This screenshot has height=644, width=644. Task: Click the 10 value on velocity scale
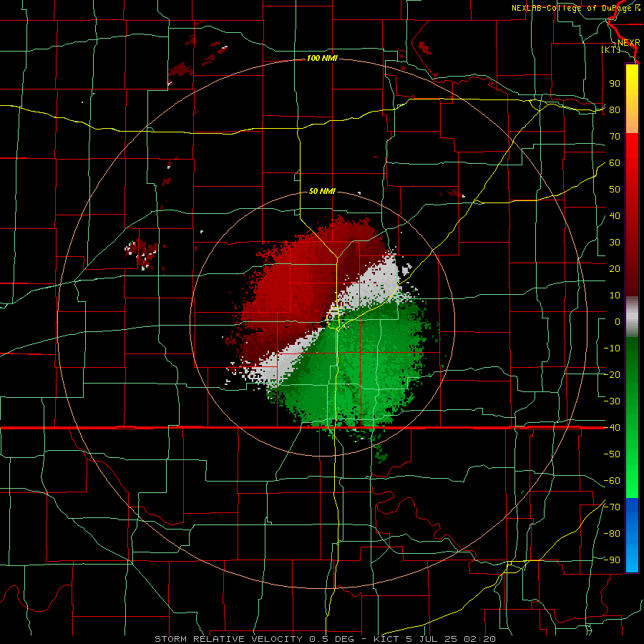coord(615,296)
